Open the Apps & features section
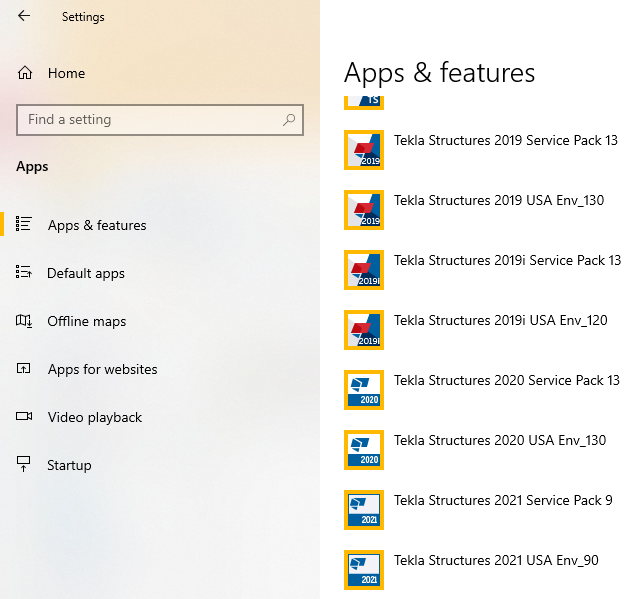This screenshot has width=632, height=599. (97, 225)
